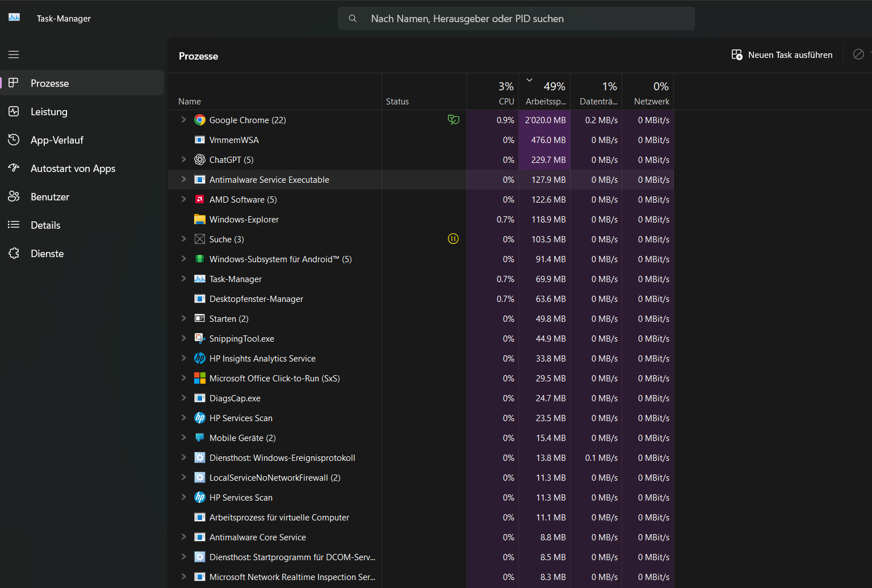Click the AMD Software icon
Screen dimensions: 872x588
[200, 199]
